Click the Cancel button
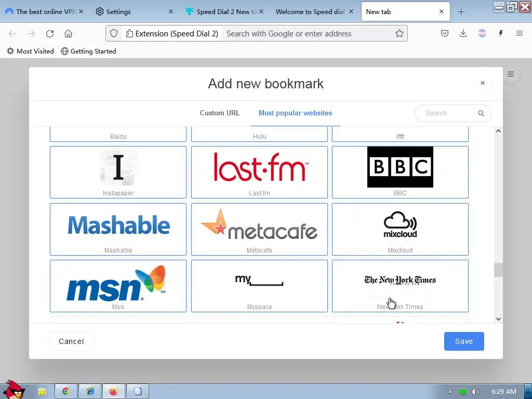The height and width of the screenshot is (399, 532). click(71, 341)
